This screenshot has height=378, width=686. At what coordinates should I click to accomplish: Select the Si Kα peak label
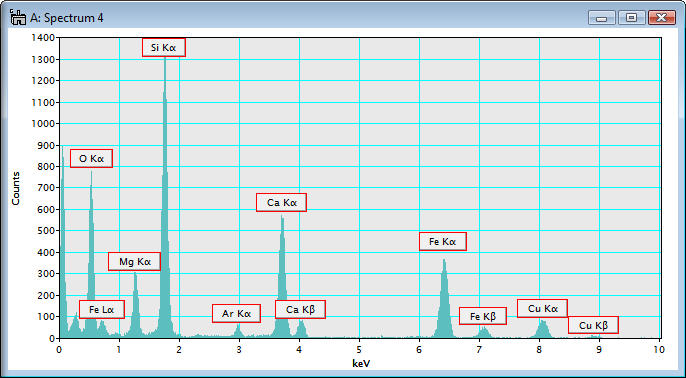(x=164, y=47)
